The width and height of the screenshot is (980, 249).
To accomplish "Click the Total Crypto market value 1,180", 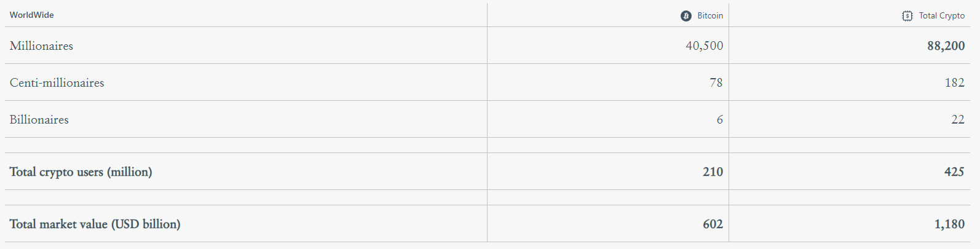I will (950, 224).
